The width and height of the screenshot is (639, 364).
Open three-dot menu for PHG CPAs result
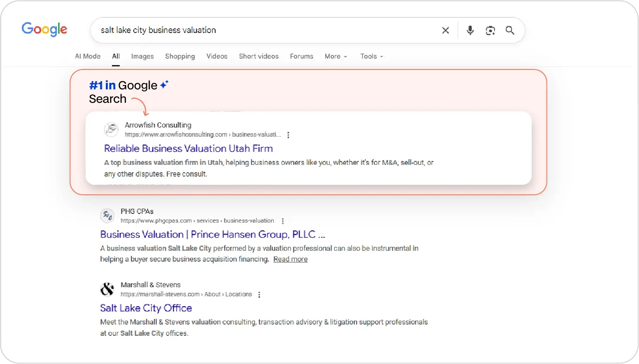(283, 221)
